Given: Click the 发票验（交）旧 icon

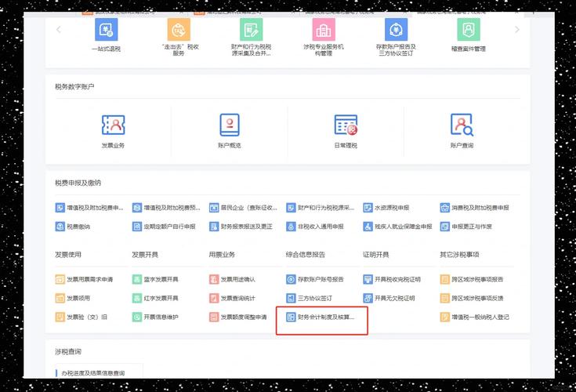Looking at the screenshot, I should coord(60,317).
